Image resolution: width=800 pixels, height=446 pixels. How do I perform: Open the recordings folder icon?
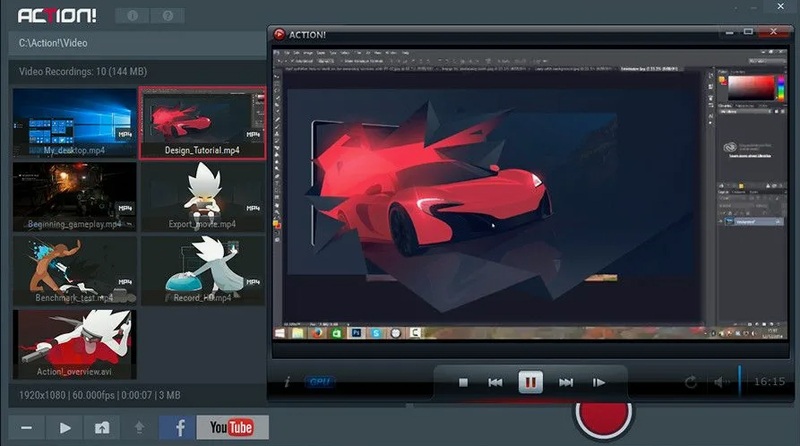click(102, 428)
